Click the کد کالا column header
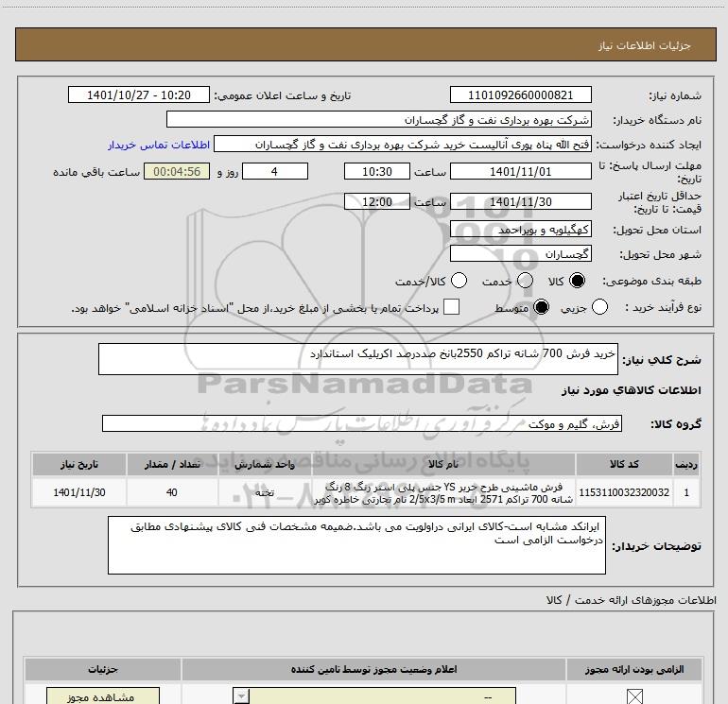This screenshot has height=704, width=728. click(624, 464)
